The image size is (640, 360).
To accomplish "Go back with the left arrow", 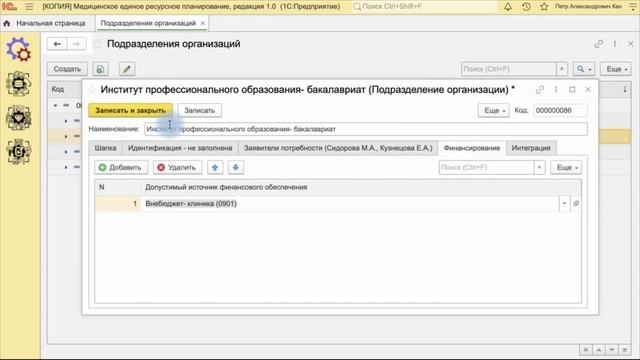I will click(57, 44).
